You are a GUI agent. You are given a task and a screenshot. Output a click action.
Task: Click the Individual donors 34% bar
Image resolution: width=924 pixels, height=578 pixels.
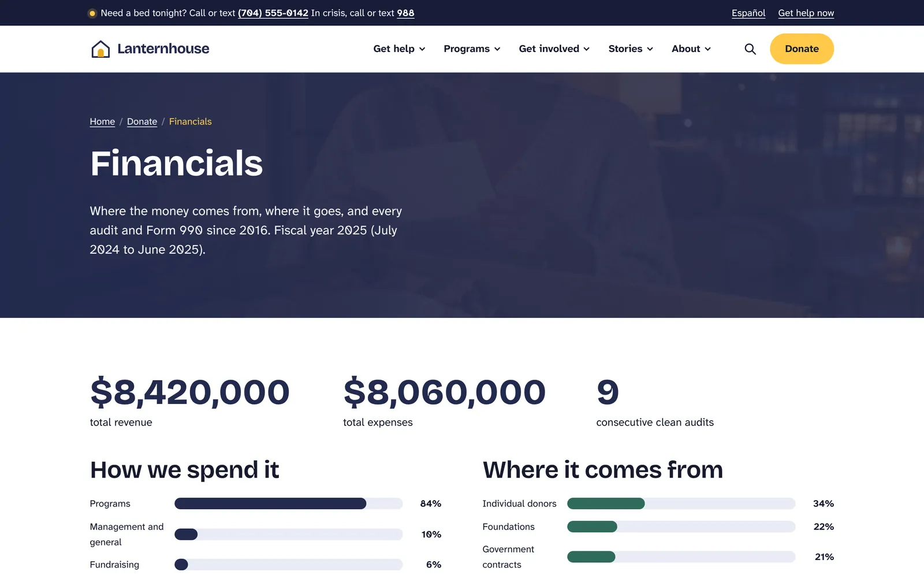click(681, 503)
